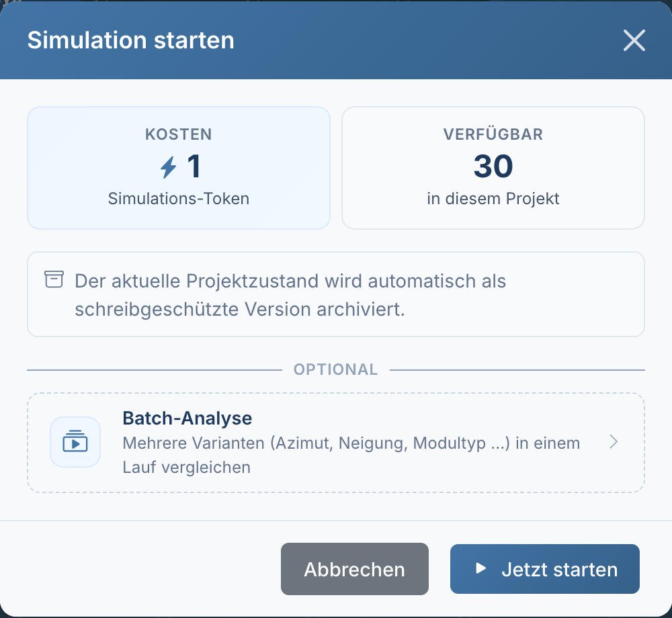Image resolution: width=672 pixels, height=618 pixels.
Task: Click the archive box icon
Action: coord(54,279)
